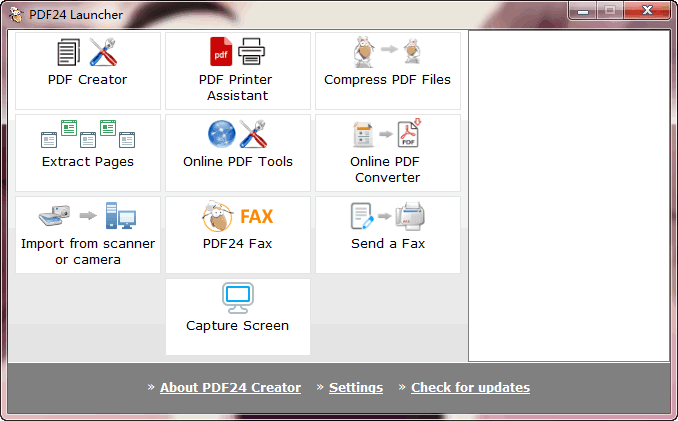Click the PDF24 sheep icon in title bar
678x421 pixels.
17,13
